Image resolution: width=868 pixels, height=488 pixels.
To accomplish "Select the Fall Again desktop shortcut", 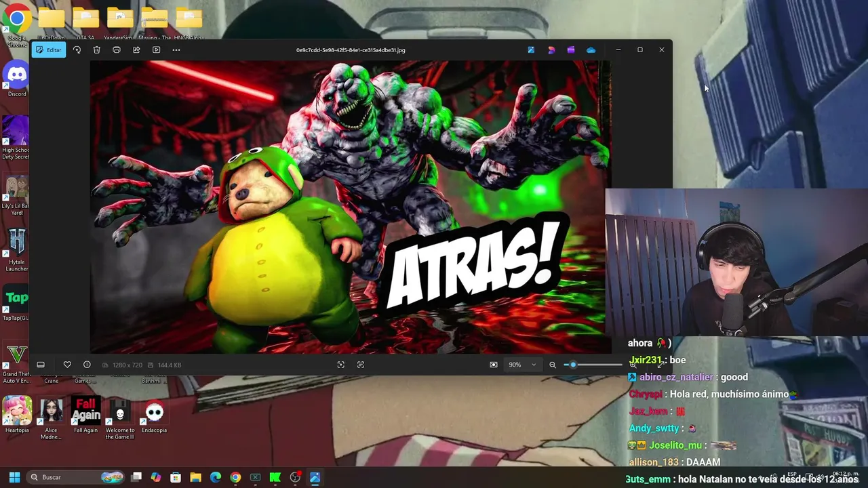I will pos(86,414).
